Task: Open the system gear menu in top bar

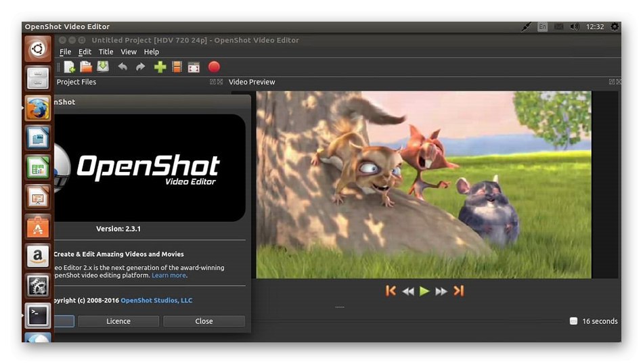Action: click(x=615, y=26)
